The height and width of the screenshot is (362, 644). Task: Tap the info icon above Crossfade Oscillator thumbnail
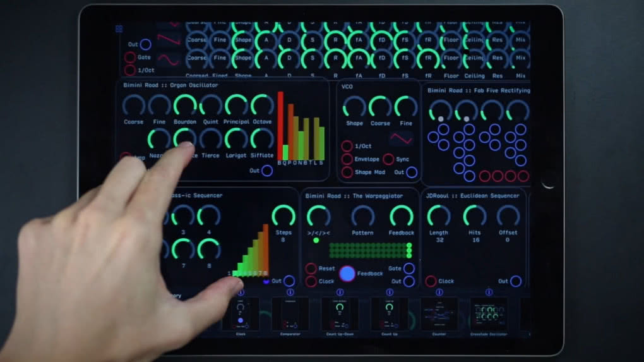[489, 293]
